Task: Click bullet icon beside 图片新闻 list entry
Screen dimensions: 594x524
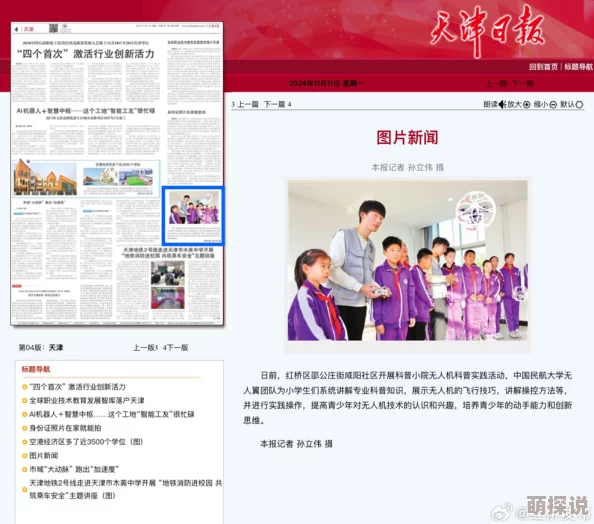Action: (x=25, y=455)
